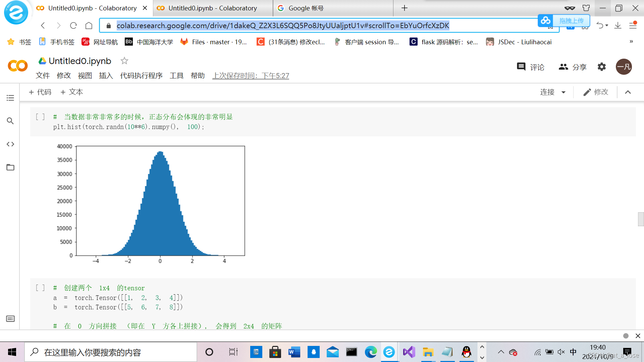Collapse the header with chevron up arrow
Image resolution: width=644 pixels, height=362 pixels.
point(628,92)
